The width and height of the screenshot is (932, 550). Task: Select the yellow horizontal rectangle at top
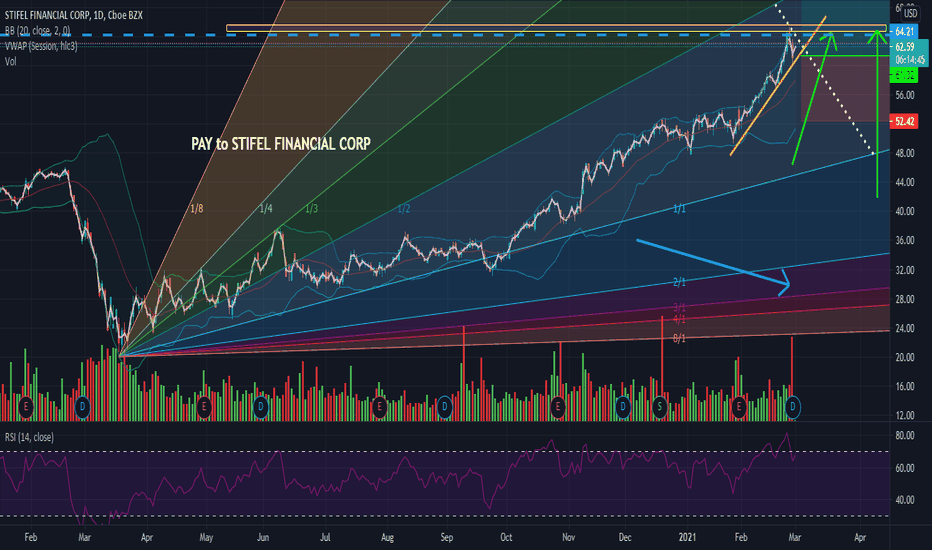tap(556, 28)
